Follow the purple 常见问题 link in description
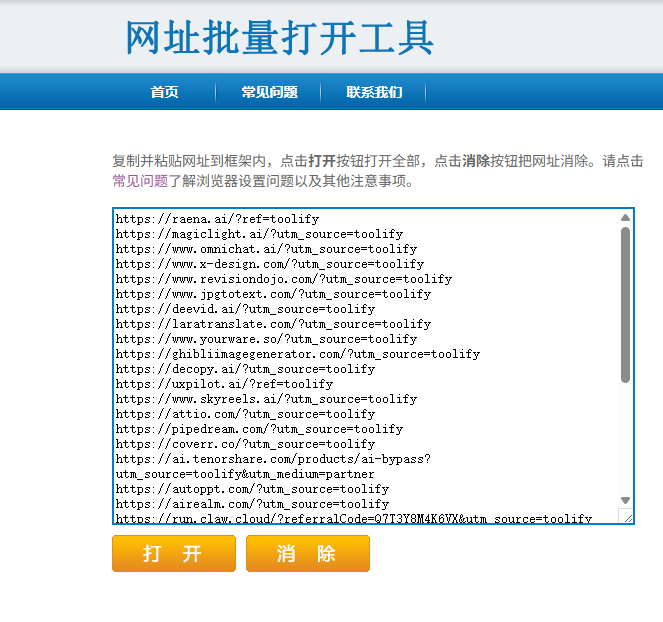This screenshot has width=663, height=622. [140, 181]
